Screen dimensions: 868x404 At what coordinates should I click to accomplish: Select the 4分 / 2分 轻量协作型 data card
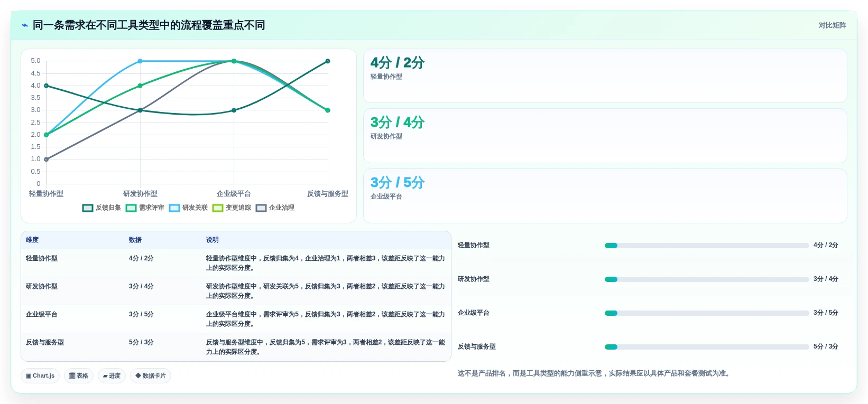605,76
